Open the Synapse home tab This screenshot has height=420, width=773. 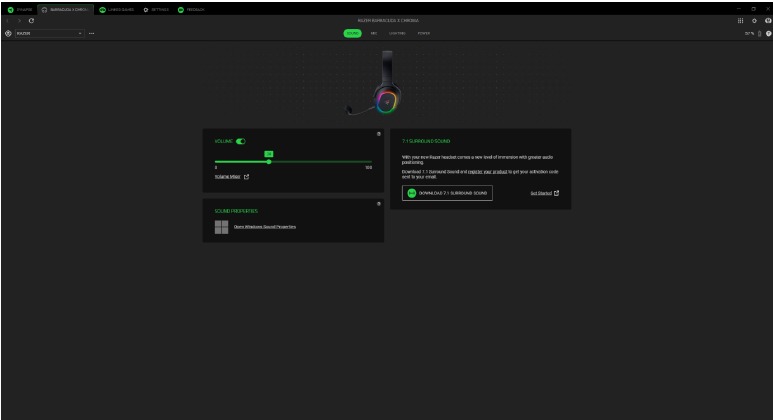pos(20,10)
